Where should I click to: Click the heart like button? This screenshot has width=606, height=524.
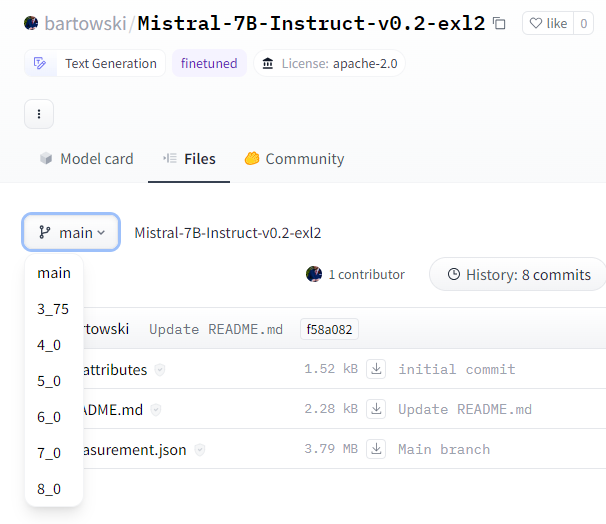click(x=548, y=23)
